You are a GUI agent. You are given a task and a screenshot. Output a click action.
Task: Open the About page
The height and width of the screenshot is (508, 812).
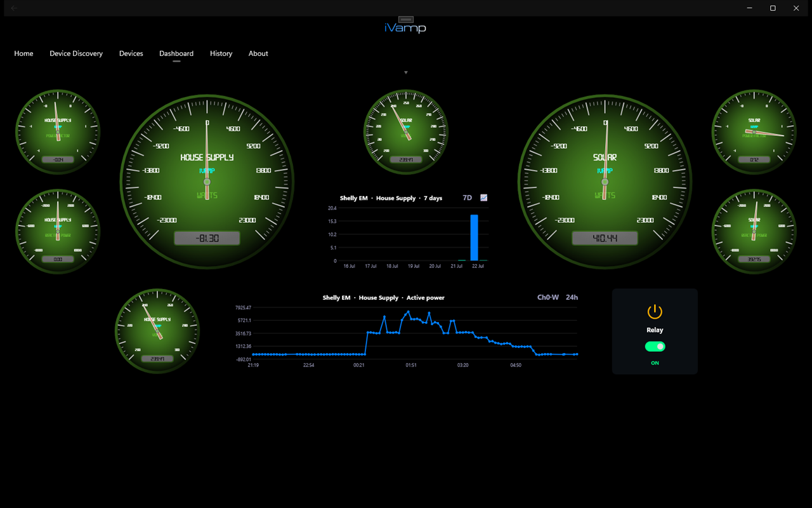(x=258, y=53)
